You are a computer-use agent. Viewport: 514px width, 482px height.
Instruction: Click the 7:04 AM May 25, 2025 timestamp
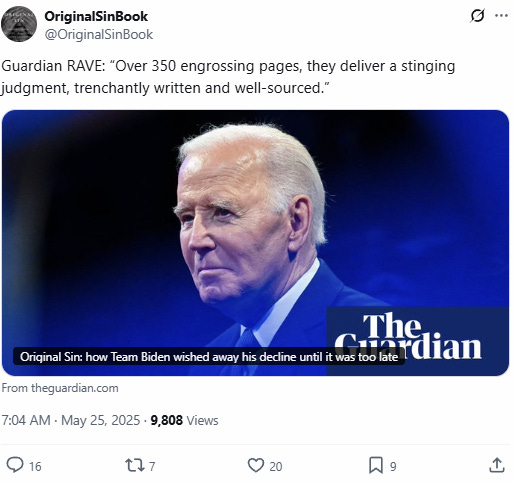point(71,420)
